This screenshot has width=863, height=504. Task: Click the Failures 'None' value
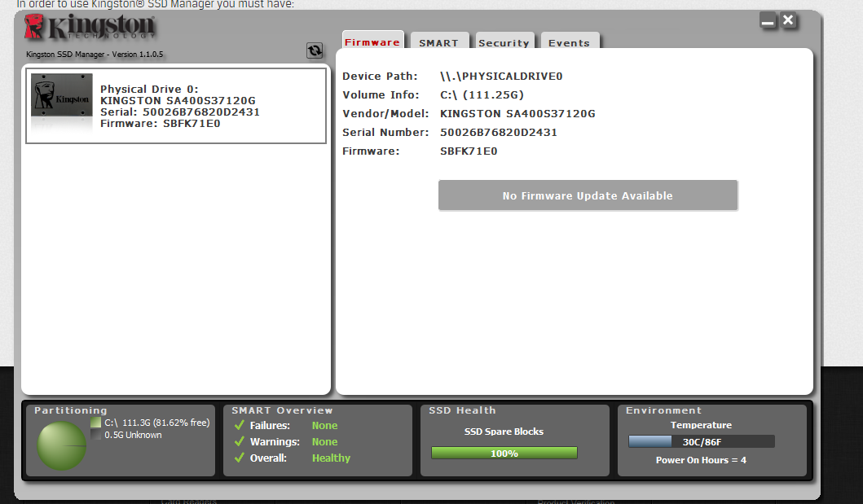pyautogui.click(x=324, y=425)
